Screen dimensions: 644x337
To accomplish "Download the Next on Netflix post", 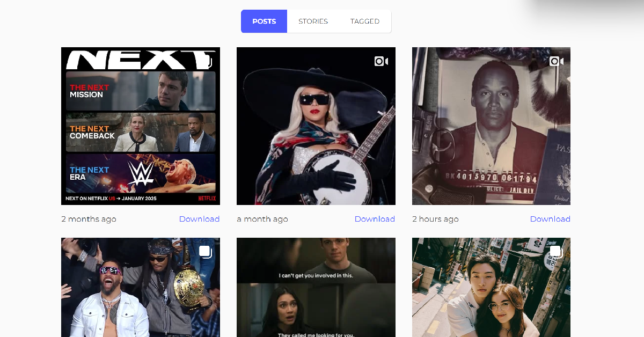I will (x=199, y=219).
